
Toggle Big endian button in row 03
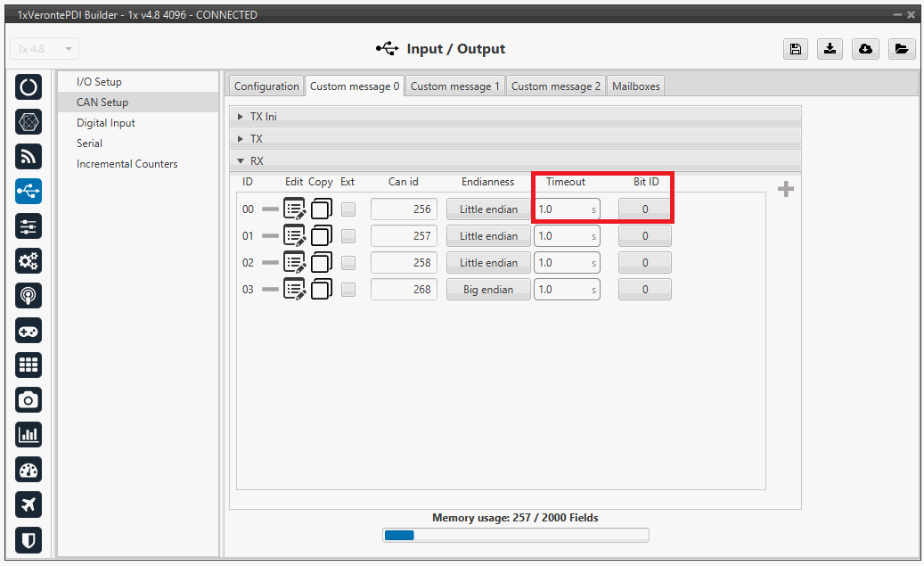(488, 290)
